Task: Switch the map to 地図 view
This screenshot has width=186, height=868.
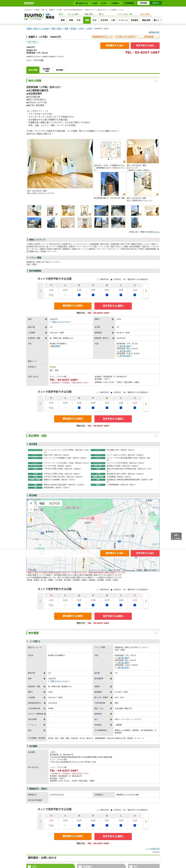Action: [42, 503]
